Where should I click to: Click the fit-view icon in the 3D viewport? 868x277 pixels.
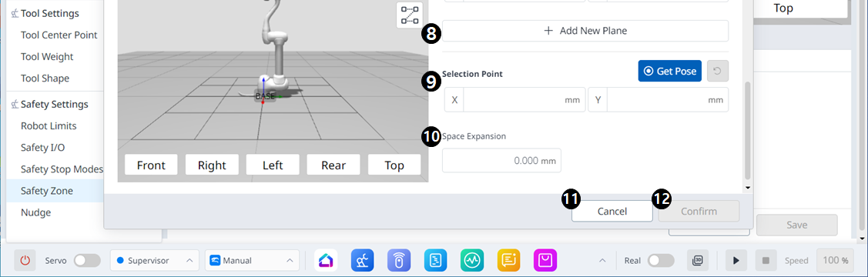click(409, 15)
